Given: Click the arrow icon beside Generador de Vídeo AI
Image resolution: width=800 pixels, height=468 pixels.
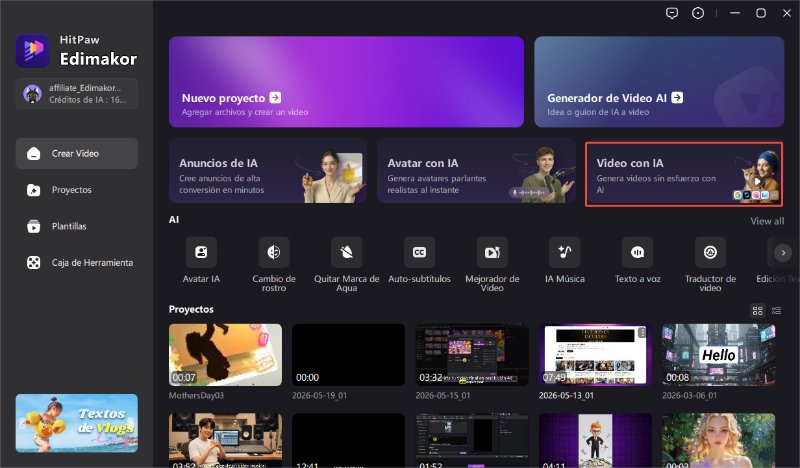Looking at the screenshot, I should point(677,97).
